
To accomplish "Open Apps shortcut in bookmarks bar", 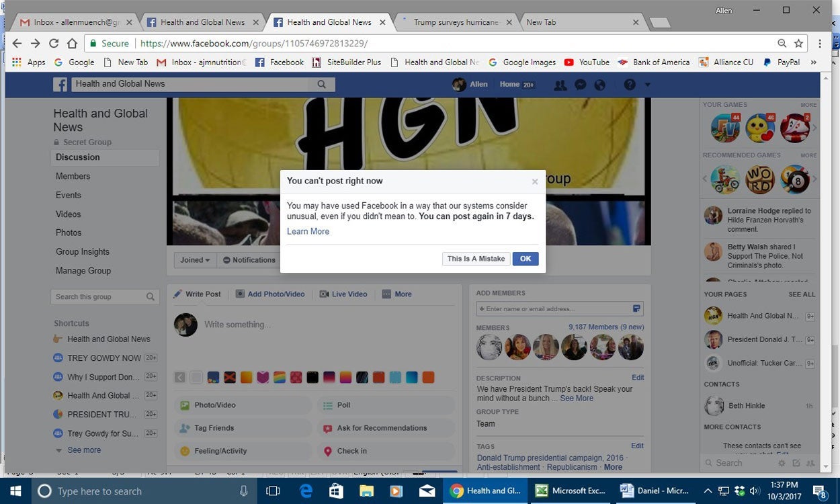I will [x=28, y=62].
